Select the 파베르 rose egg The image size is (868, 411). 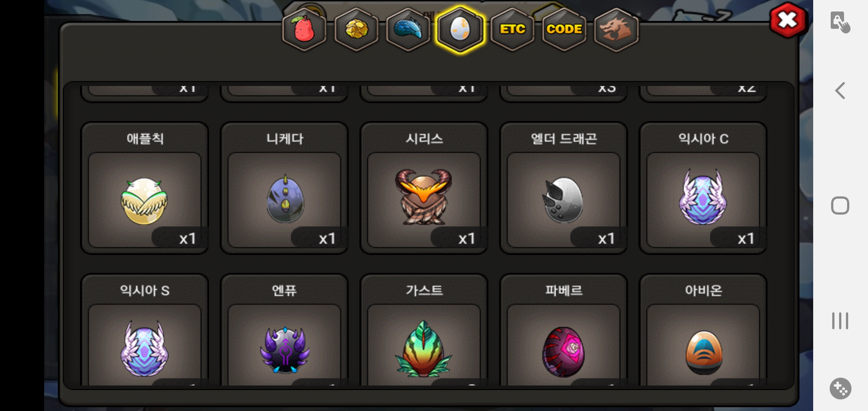(x=563, y=330)
